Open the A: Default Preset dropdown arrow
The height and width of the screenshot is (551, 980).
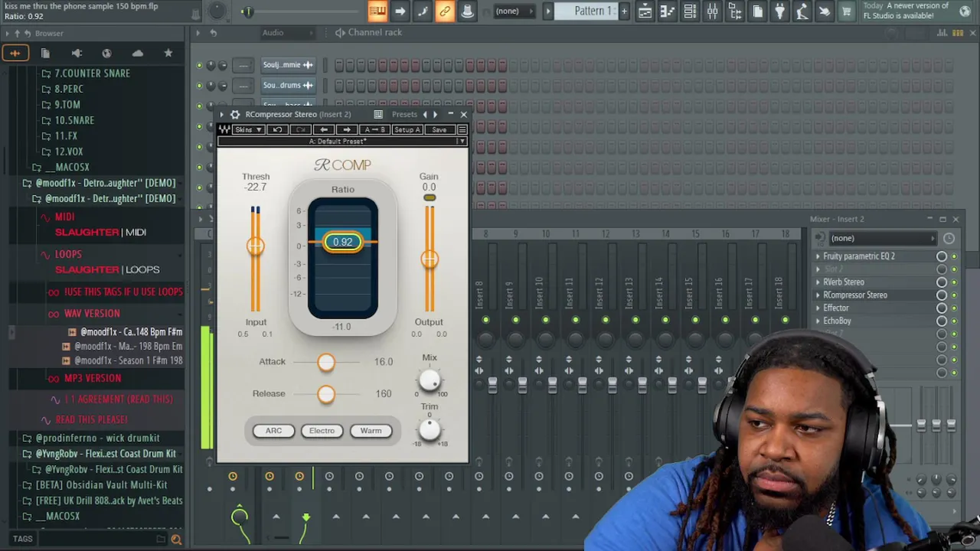tap(462, 142)
